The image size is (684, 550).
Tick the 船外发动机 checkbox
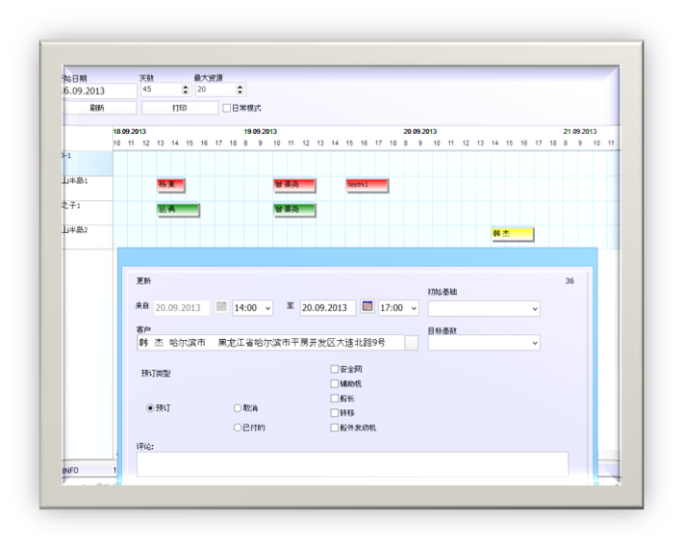click(335, 427)
